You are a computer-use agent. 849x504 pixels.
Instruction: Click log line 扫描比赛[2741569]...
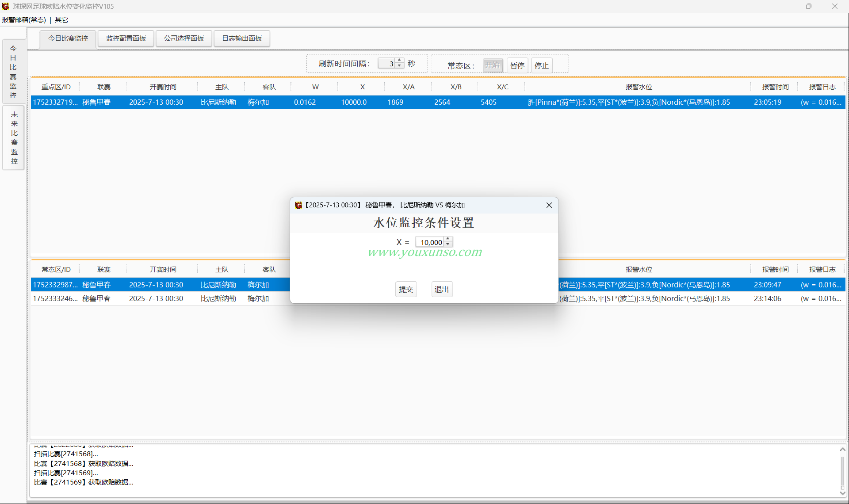pos(66,473)
